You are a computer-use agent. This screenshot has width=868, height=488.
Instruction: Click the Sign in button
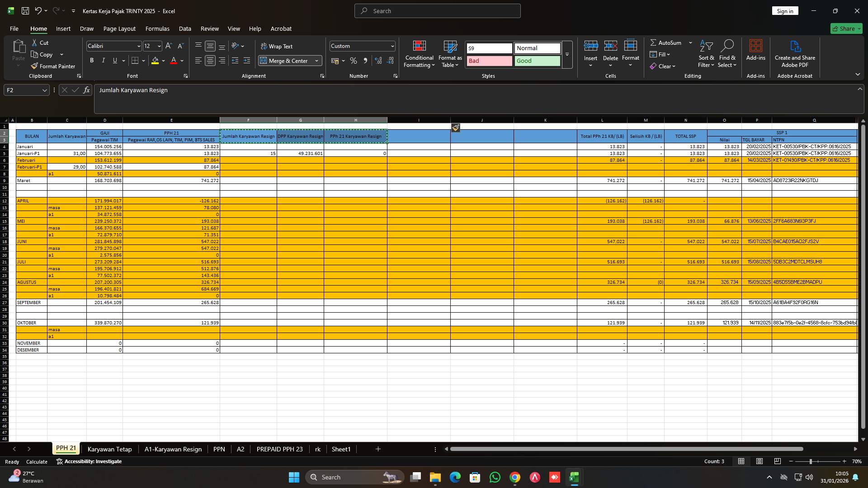[x=785, y=10]
